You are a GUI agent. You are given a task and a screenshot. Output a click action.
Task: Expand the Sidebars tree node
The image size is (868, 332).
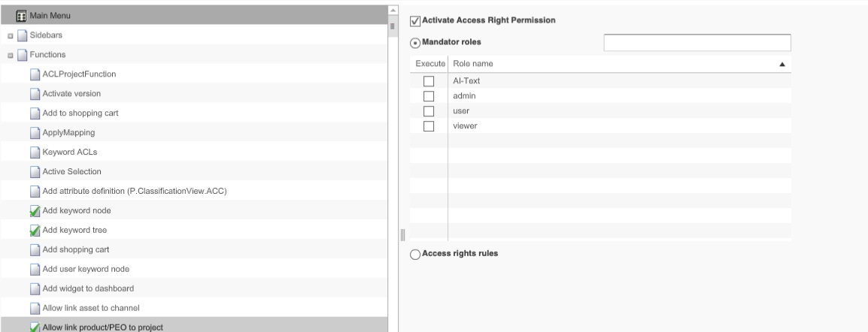tap(10, 35)
